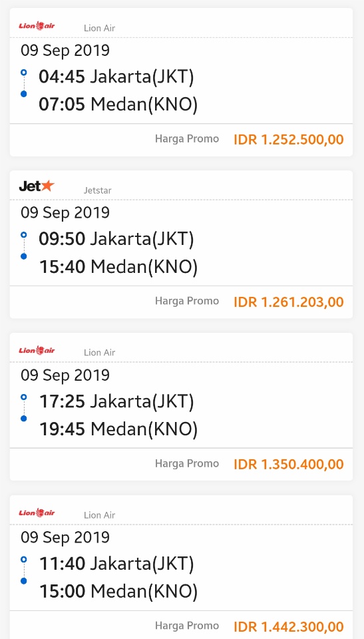Tap the Jetstar logo icon
364x639 pixels.
point(37,186)
